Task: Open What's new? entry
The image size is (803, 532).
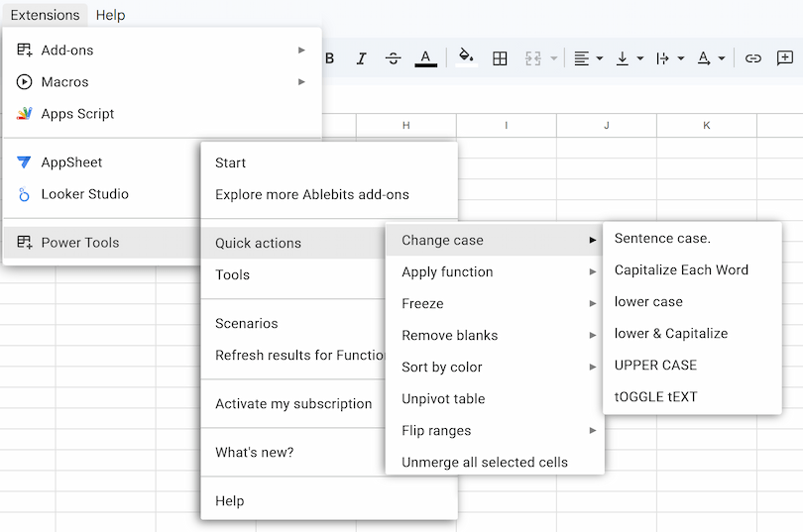Action: coord(293,452)
